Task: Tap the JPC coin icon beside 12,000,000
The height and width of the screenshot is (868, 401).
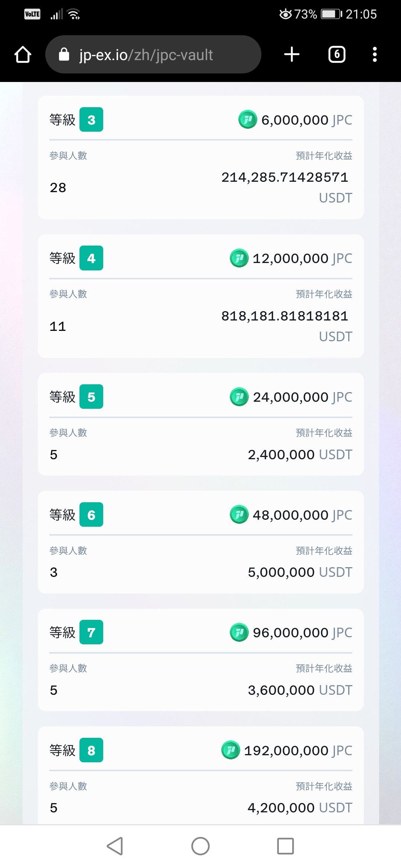Action: coord(239,258)
